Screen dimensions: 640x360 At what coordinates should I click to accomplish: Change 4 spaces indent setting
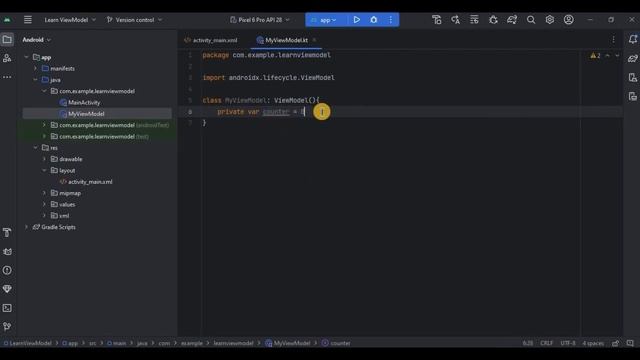point(593,343)
